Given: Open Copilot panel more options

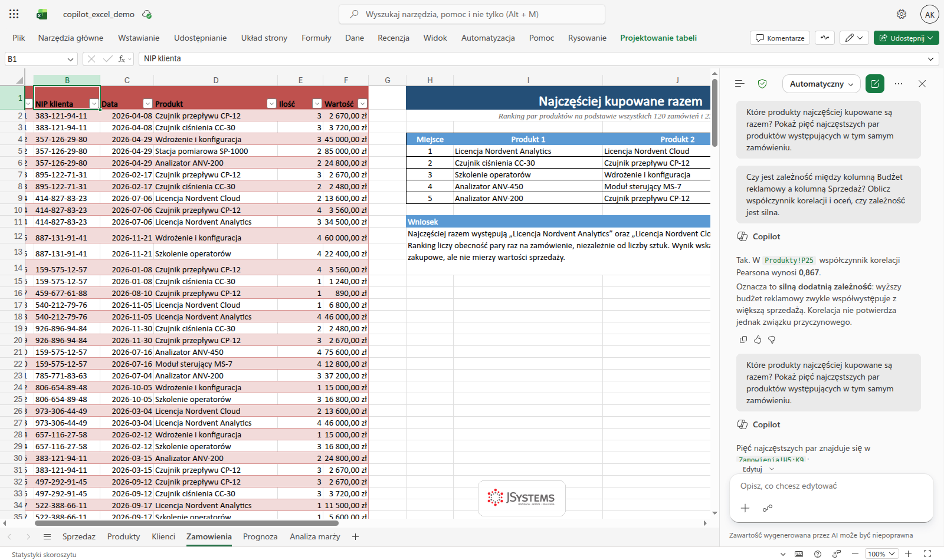Looking at the screenshot, I should coord(899,84).
